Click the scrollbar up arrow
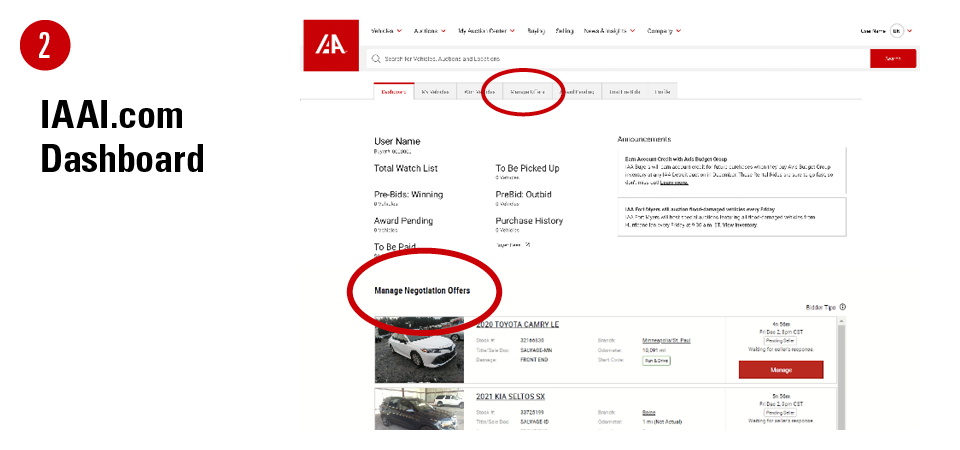The image size is (960, 450). [x=842, y=320]
